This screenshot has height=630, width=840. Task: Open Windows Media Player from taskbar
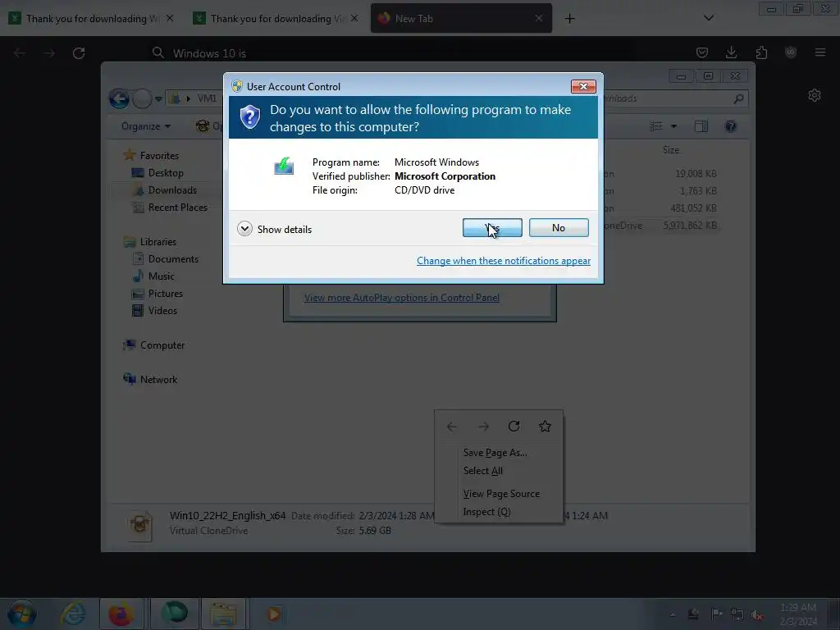pyautogui.click(x=273, y=614)
